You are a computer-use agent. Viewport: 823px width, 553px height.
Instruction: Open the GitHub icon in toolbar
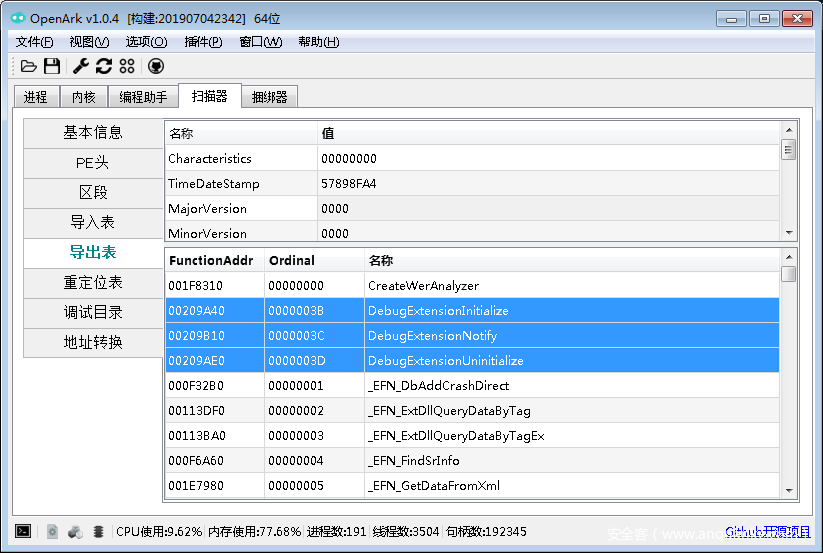pos(156,66)
